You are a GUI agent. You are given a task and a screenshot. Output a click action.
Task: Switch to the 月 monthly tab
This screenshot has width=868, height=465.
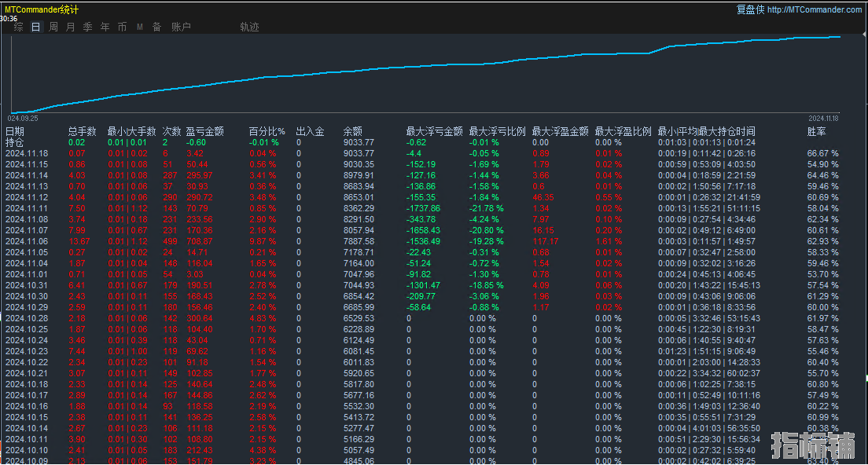pos(70,27)
